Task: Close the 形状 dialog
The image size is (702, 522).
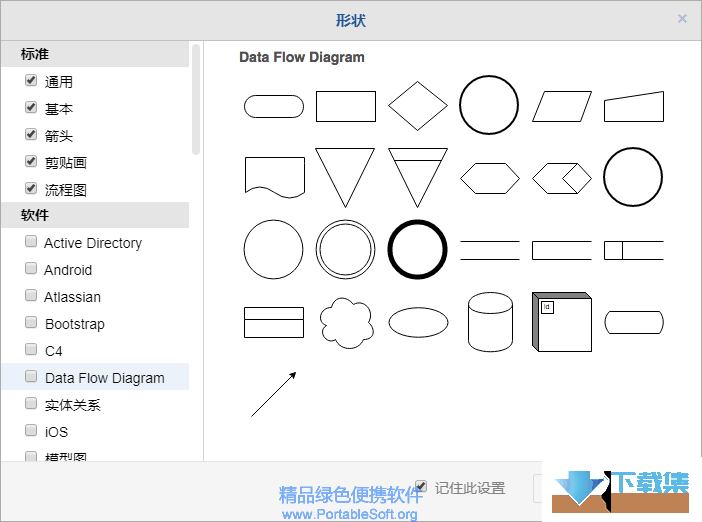Action: point(682,19)
